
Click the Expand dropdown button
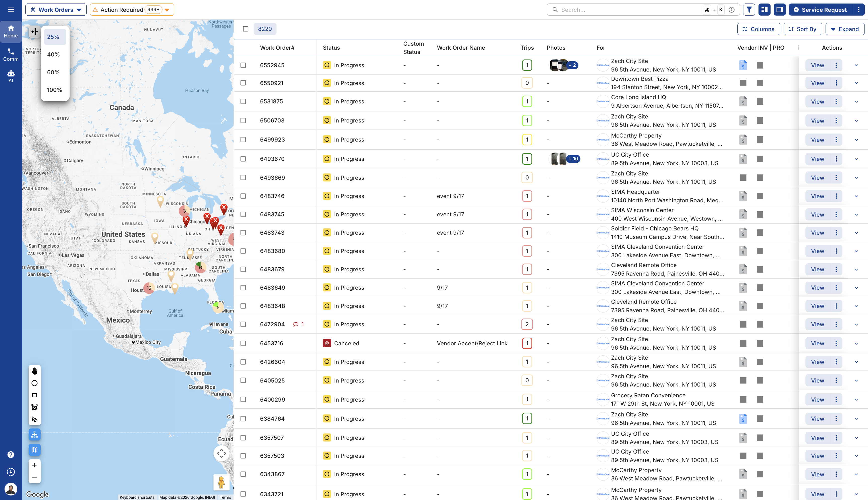pyautogui.click(x=845, y=29)
